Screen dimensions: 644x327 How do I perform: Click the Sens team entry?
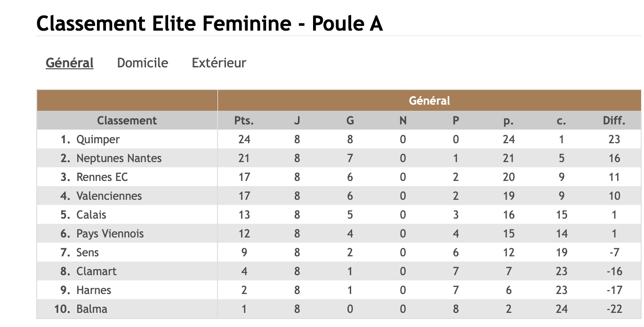point(88,253)
